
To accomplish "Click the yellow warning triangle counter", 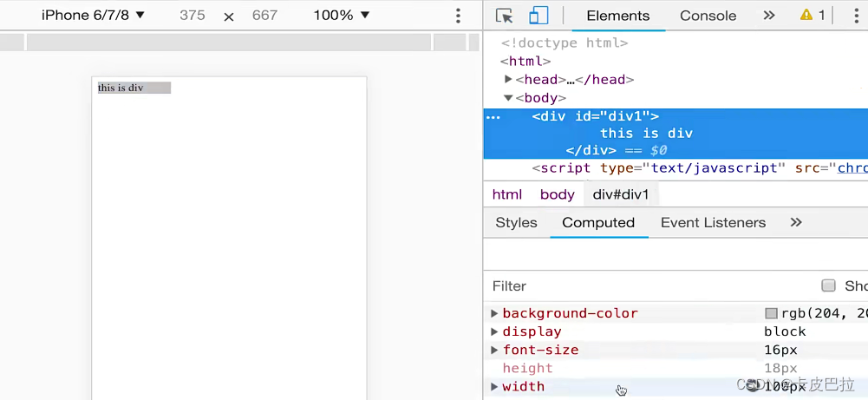I will coord(813,16).
